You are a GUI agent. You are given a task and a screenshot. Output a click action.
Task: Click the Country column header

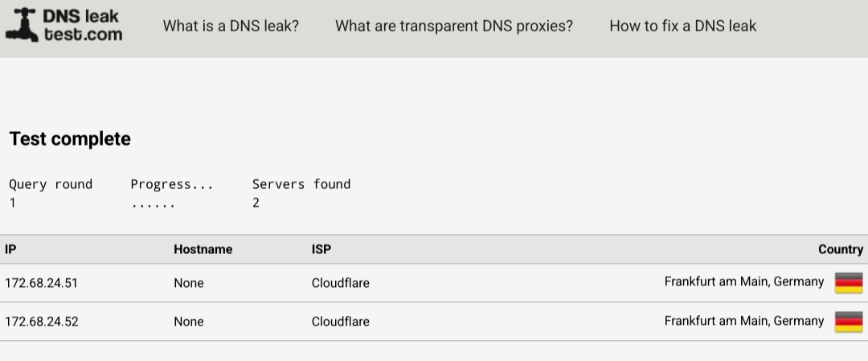click(x=841, y=249)
